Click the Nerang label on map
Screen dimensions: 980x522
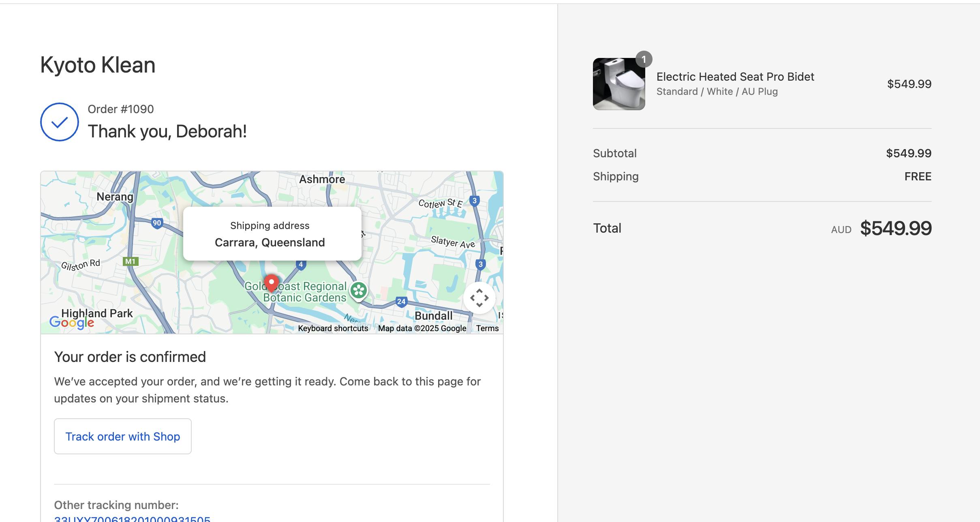(115, 197)
